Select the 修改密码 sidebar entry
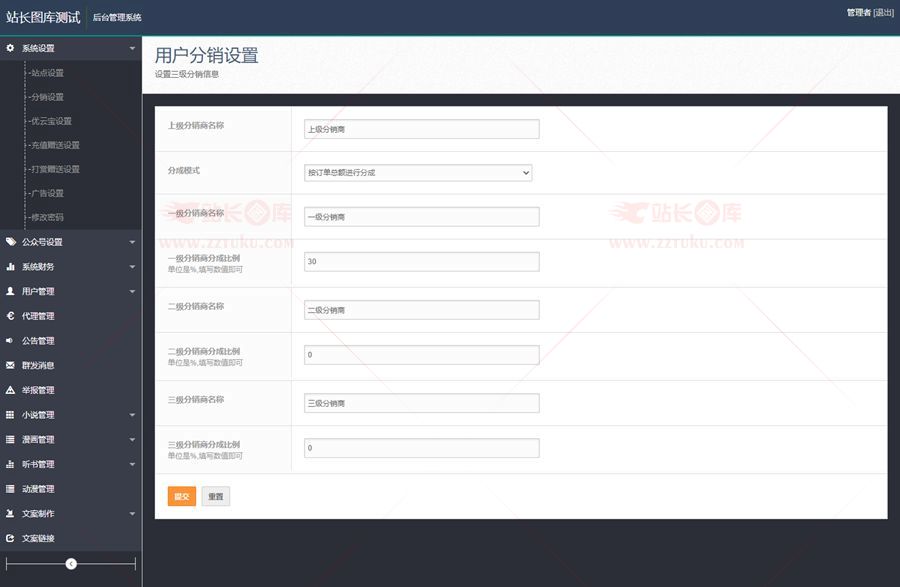Image resolution: width=900 pixels, height=587 pixels. tap(46, 217)
